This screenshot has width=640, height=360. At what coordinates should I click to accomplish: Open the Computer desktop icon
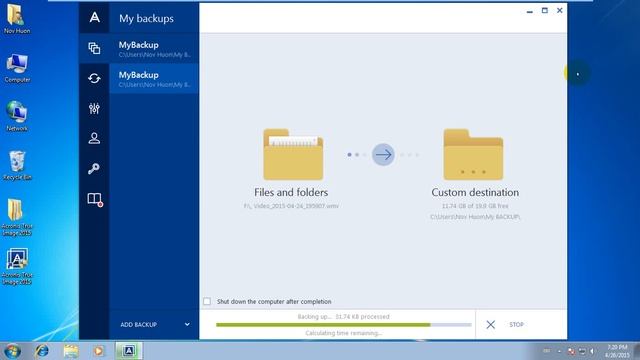click(x=17, y=68)
